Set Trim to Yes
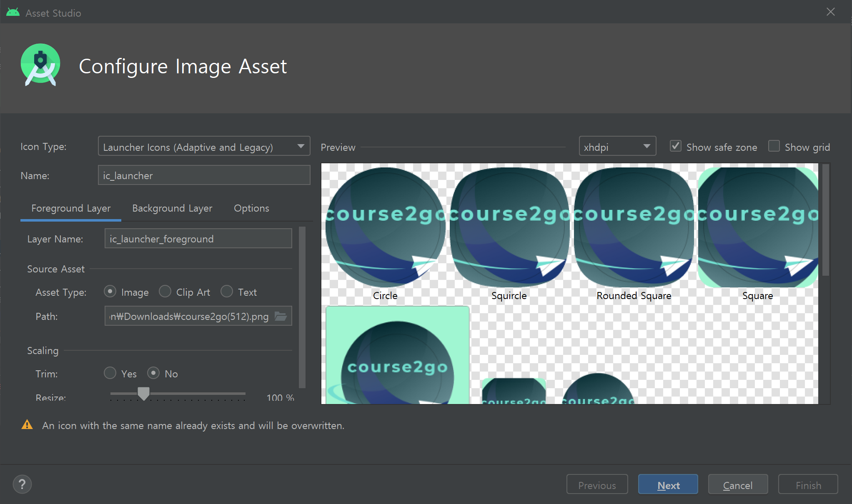 pyautogui.click(x=110, y=373)
